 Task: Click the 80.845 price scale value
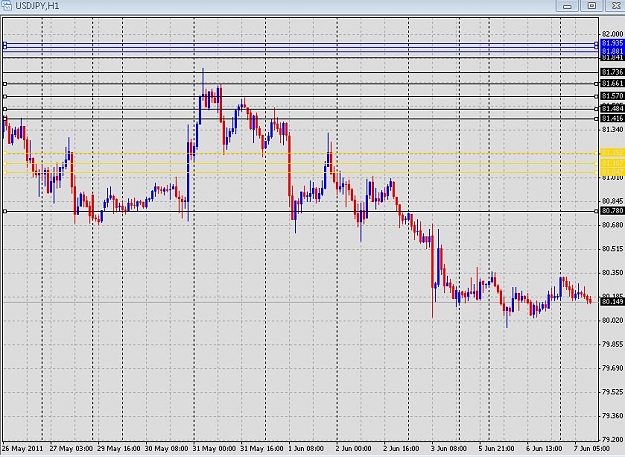(x=612, y=201)
